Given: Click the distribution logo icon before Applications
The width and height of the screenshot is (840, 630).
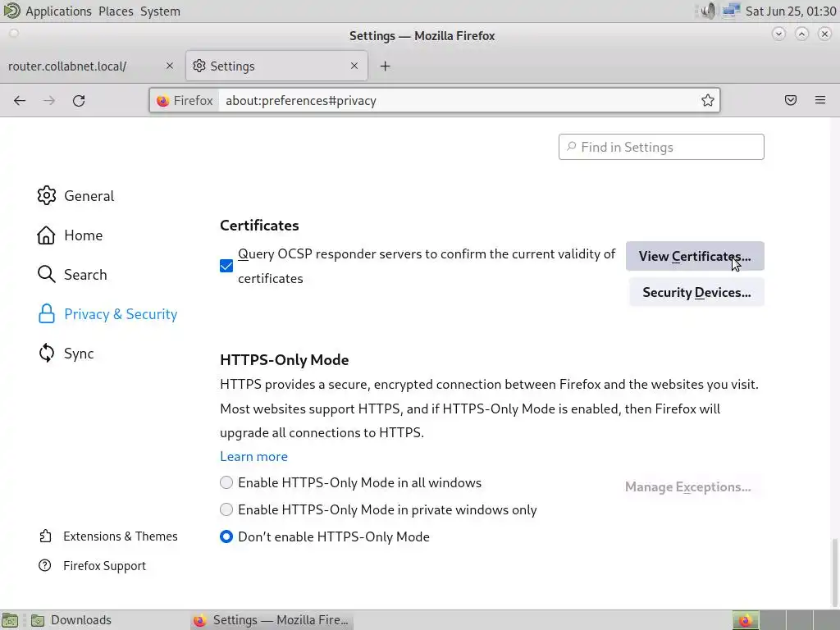Looking at the screenshot, I should 11,11.
